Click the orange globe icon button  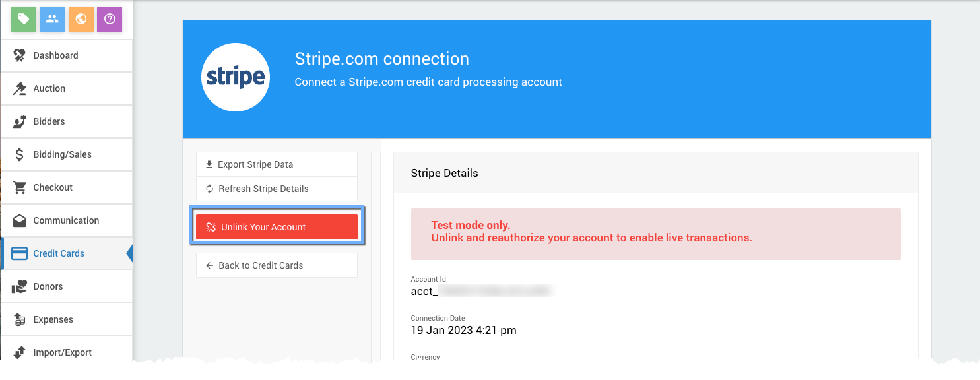tap(81, 19)
